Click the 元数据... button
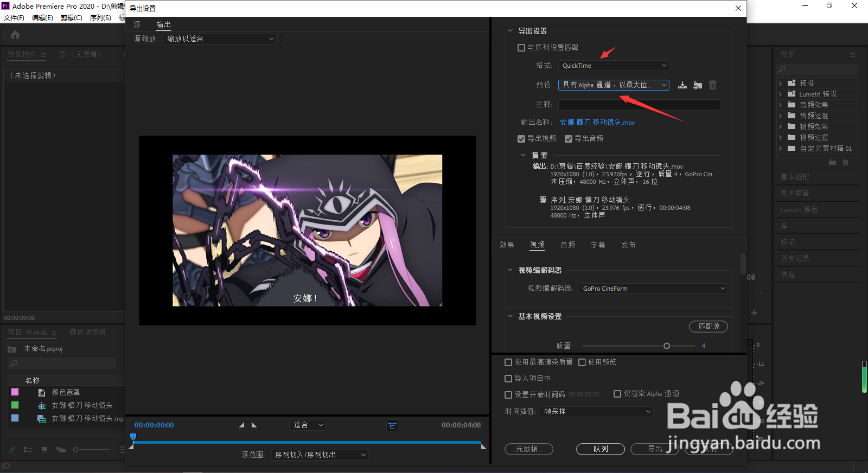 tap(529, 449)
